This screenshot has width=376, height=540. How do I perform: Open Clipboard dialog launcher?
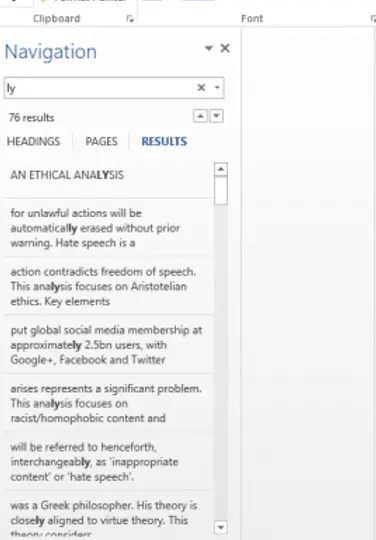pos(130,19)
